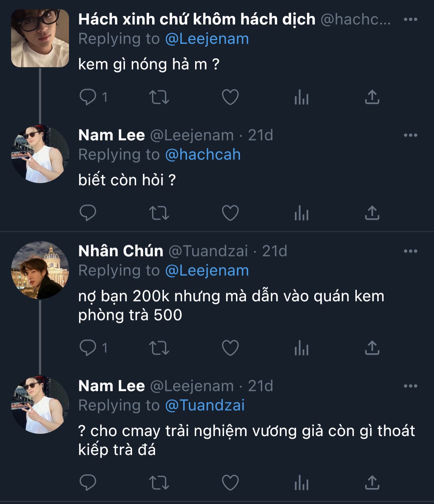View analytics on the "kiếp trà đá" tweet
434x504 pixels.
tap(301, 483)
